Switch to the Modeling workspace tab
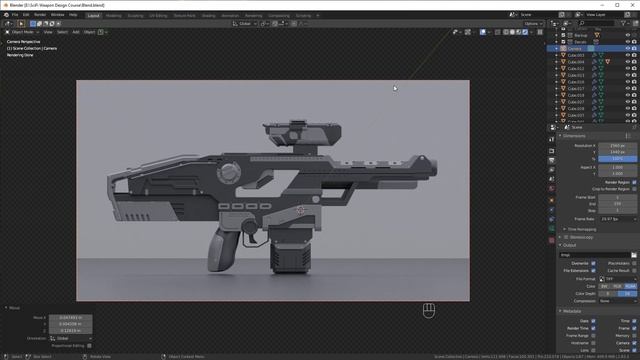This screenshot has height=360, width=640. coord(113,16)
